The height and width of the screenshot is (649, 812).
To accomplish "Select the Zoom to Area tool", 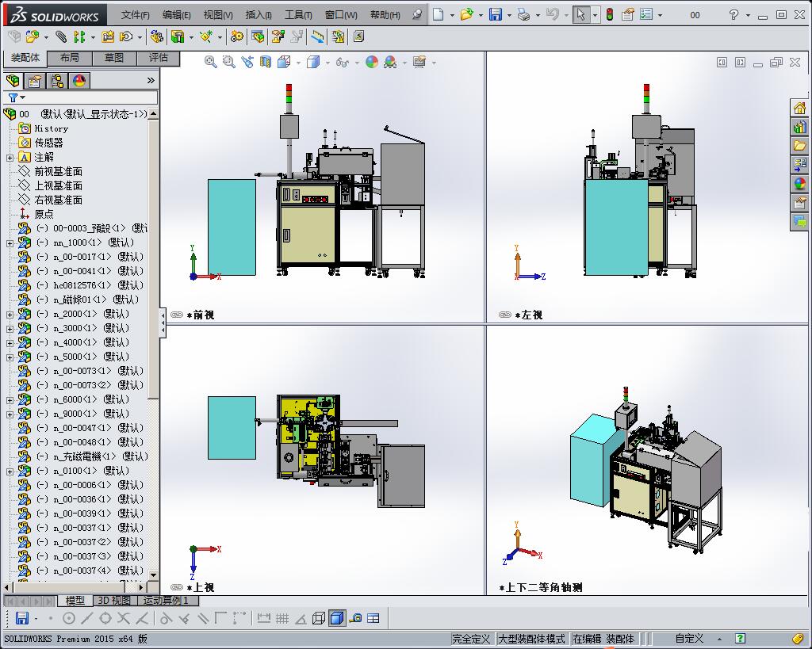I will (228, 62).
